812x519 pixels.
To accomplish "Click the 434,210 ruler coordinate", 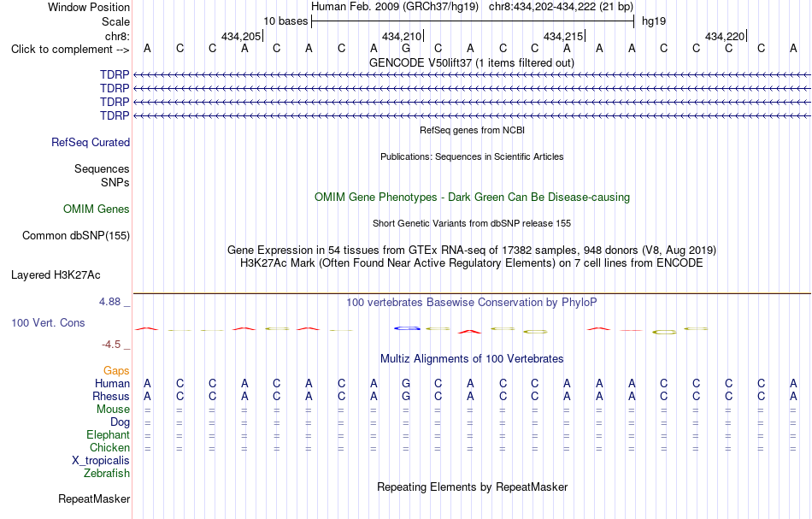I will click(402, 36).
